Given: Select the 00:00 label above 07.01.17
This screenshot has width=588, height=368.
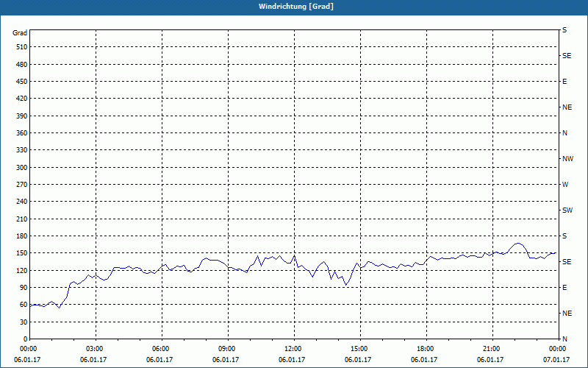Looking at the screenshot, I should [558, 349].
